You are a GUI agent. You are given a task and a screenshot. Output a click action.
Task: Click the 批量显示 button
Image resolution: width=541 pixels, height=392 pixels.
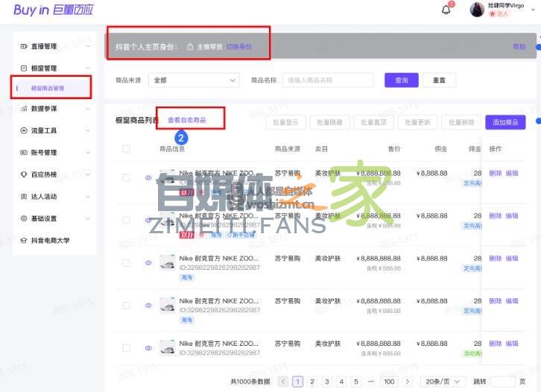[x=285, y=122]
